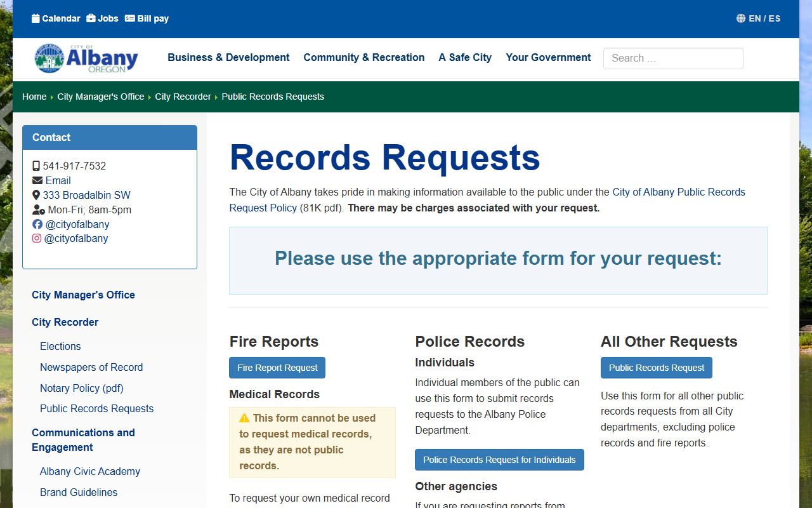Click the Fire Reports heading

pos(274,342)
